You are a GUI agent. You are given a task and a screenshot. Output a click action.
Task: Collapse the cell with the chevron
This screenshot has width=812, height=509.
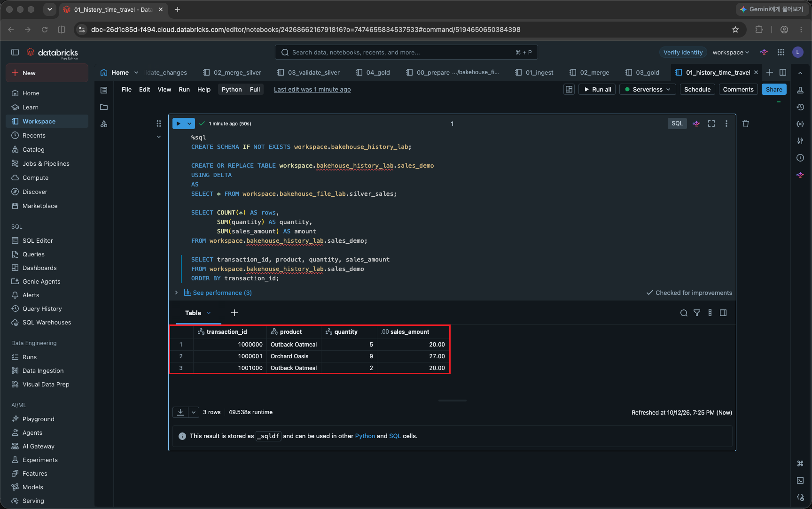pos(159,137)
